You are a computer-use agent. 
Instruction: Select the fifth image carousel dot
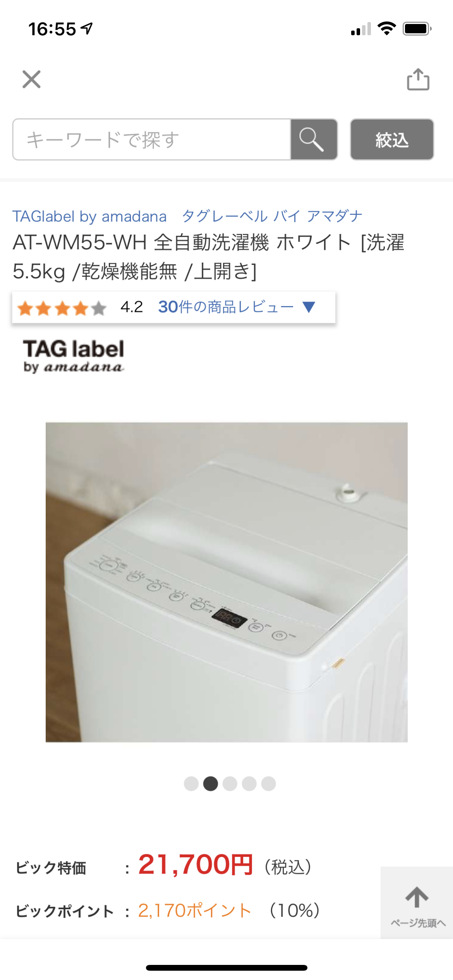[x=269, y=784]
